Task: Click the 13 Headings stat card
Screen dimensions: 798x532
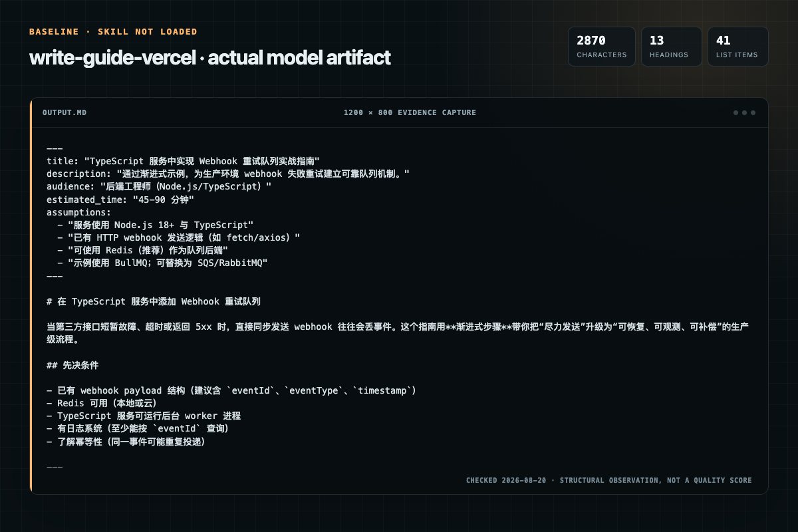Action: pos(672,47)
